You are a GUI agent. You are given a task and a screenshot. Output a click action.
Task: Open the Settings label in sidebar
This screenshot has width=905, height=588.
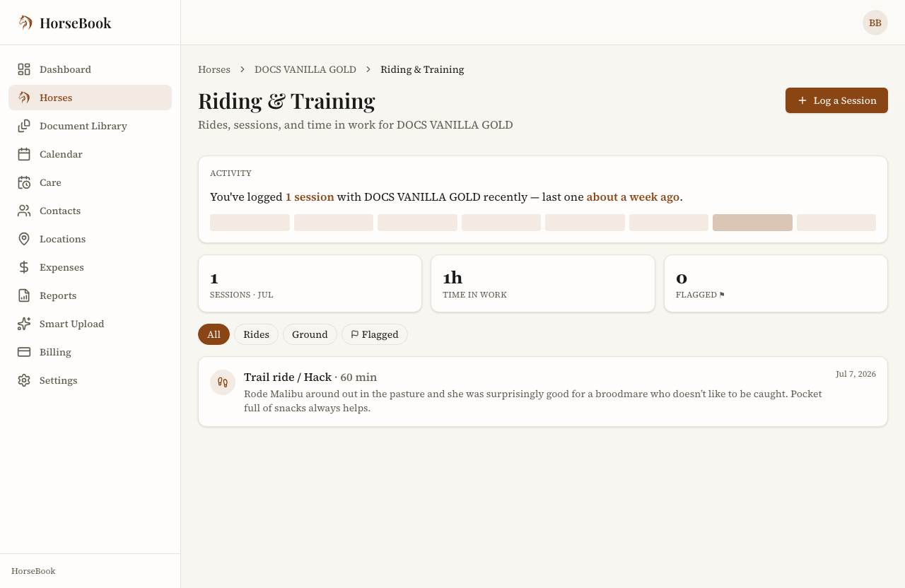tap(59, 380)
